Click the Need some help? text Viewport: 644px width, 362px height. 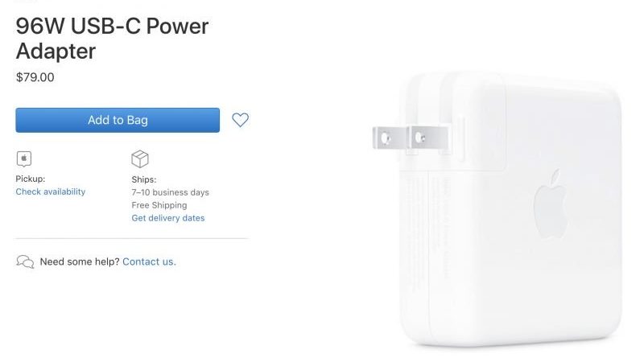(x=80, y=262)
